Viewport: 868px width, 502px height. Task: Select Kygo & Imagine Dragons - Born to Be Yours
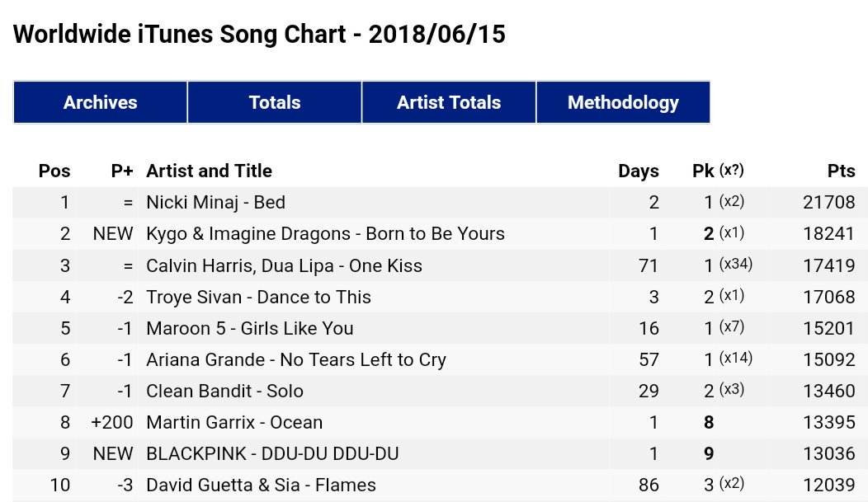pyautogui.click(x=325, y=234)
